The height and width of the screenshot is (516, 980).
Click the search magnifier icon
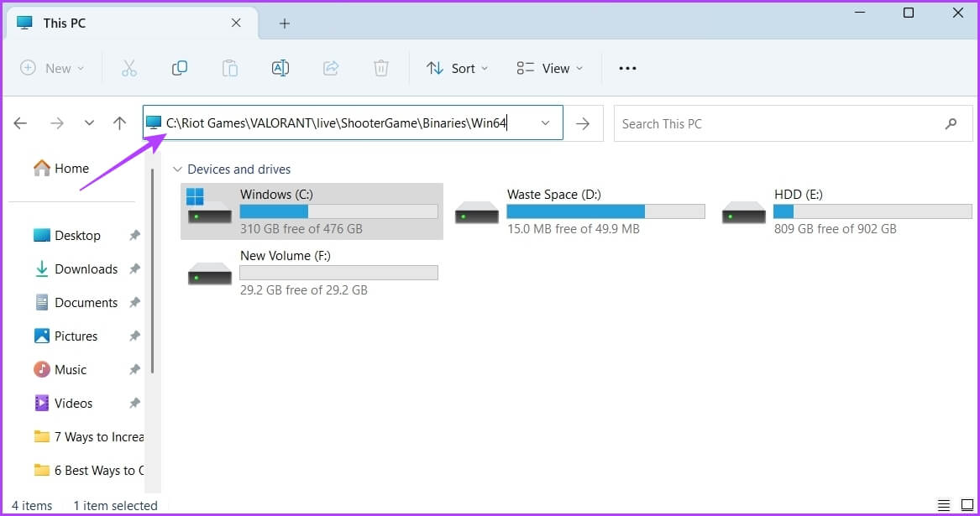(951, 123)
